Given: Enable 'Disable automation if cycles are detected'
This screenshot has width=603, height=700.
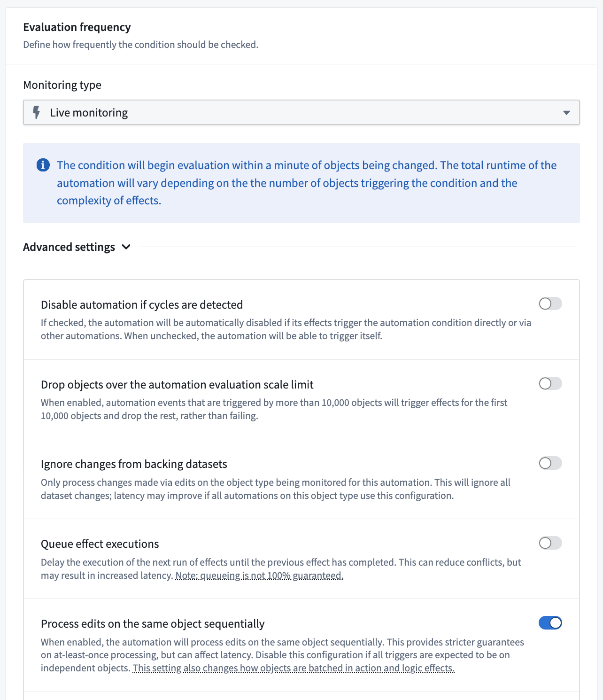Looking at the screenshot, I should (x=550, y=303).
